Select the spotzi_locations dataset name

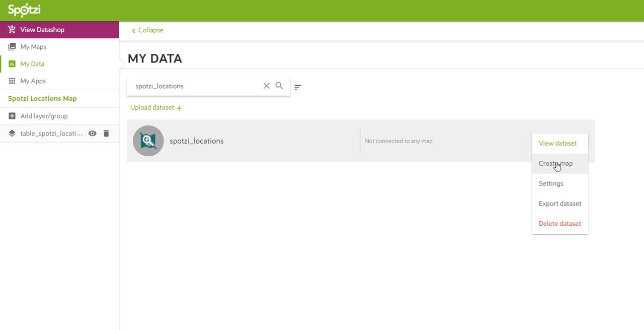(x=197, y=141)
